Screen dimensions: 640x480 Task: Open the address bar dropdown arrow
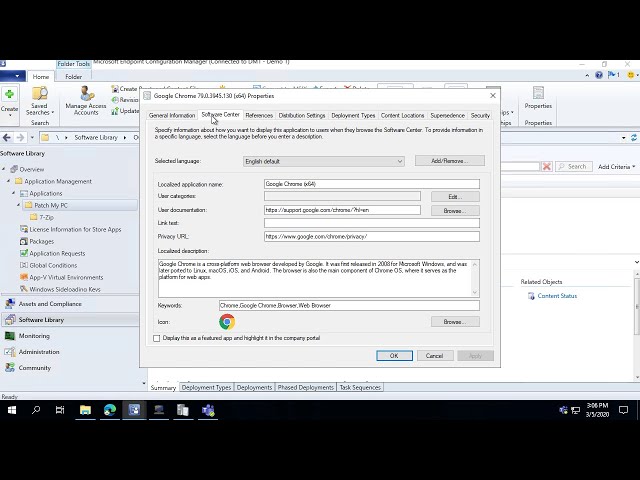point(624,138)
